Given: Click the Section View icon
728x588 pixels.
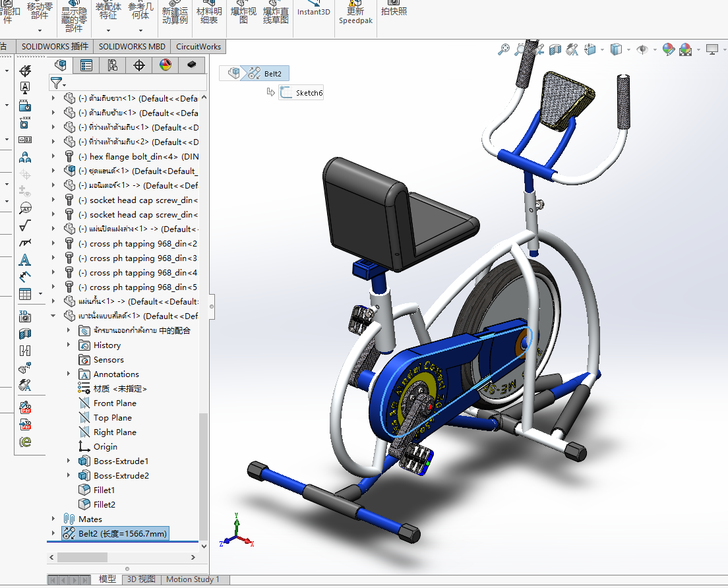Looking at the screenshot, I should (x=555, y=49).
